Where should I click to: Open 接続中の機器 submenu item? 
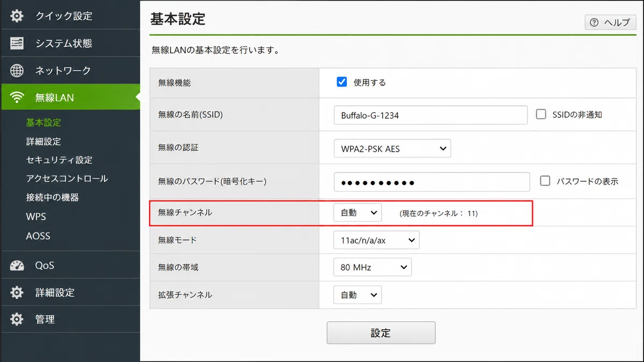[53, 197]
